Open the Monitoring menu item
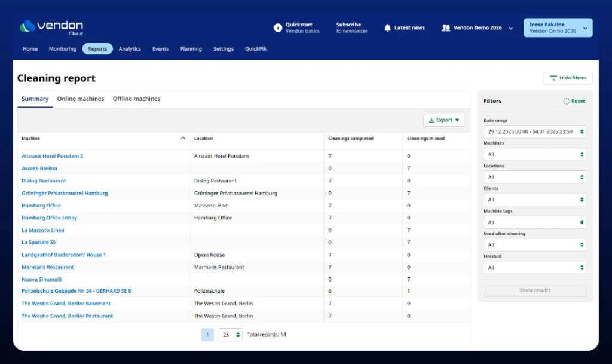The image size is (612, 364). [x=63, y=49]
